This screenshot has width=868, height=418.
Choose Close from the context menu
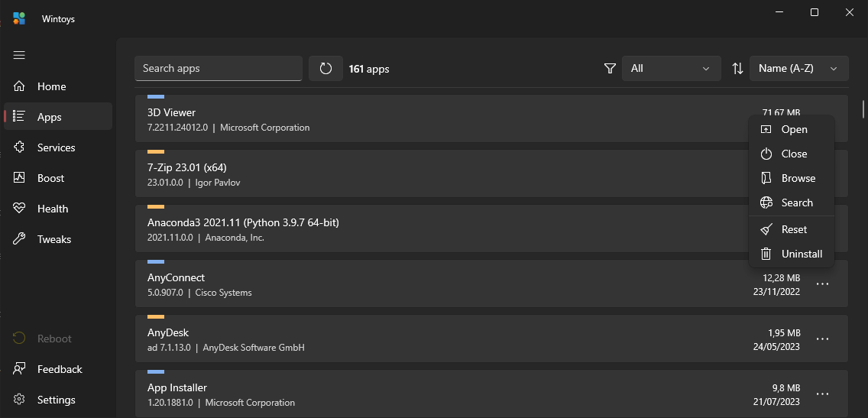(x=791, y=154)
